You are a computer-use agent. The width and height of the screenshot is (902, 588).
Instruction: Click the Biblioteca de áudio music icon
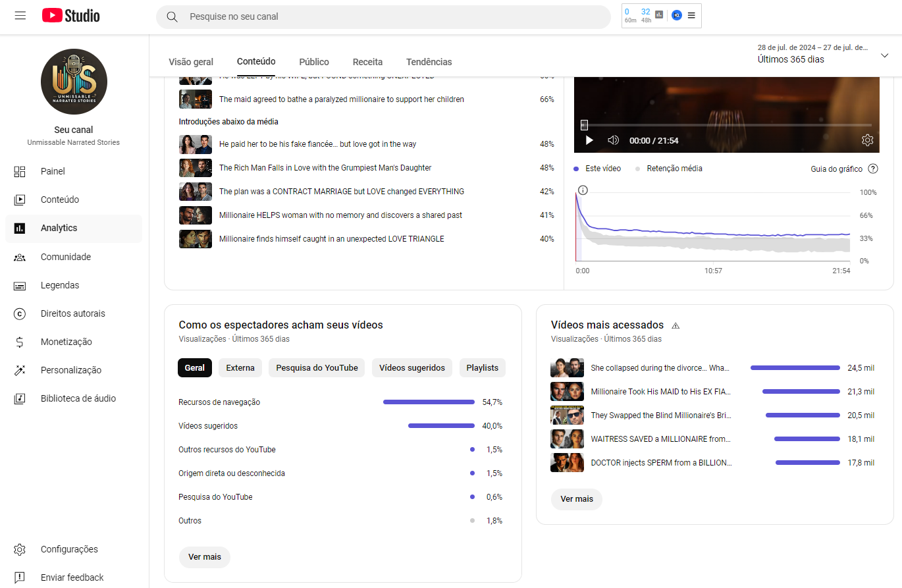pos(20,398)
